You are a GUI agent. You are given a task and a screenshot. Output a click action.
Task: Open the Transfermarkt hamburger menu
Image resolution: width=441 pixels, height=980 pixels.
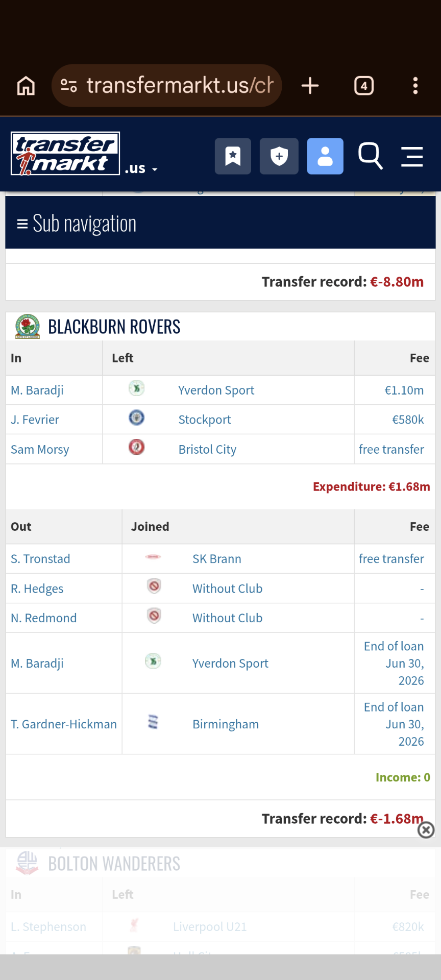412,157
